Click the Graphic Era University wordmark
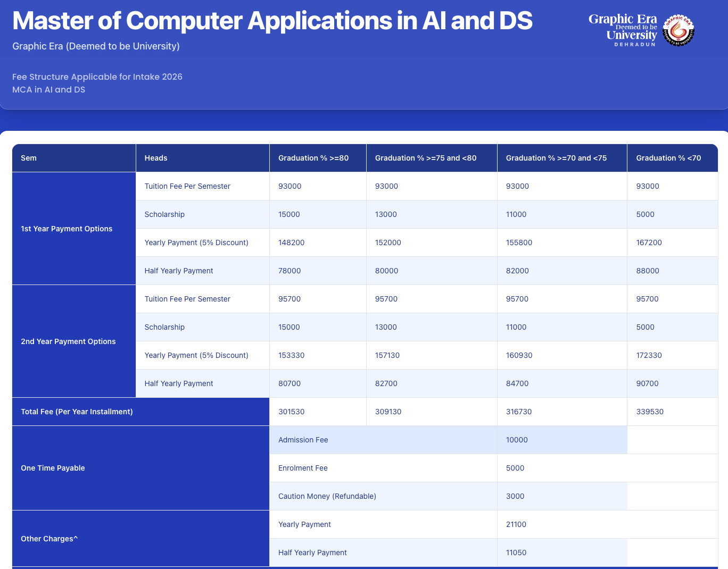 [623, 30]
